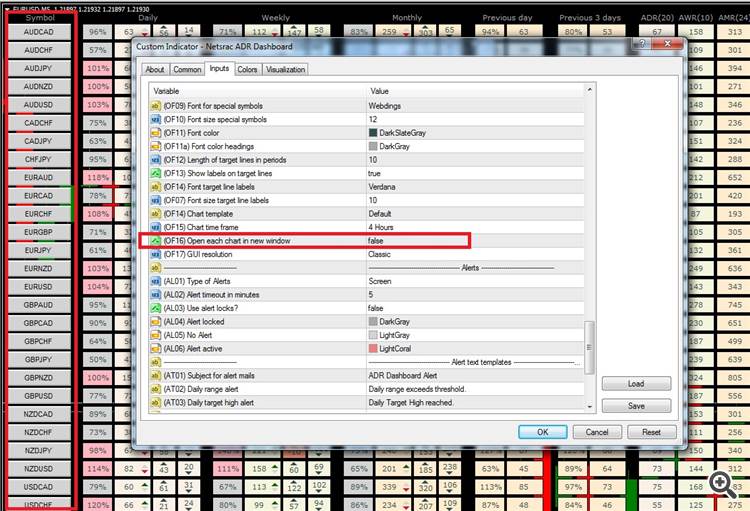
Task: Click the AUDCAD symbol button
Action: 39,32
